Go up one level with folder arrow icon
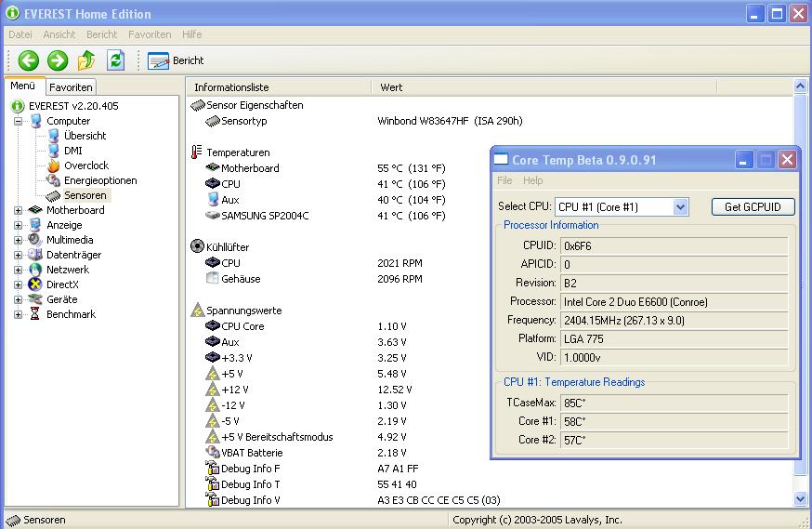Image resolution: width=812 pixels, height=529 pixels. (x=86, y=60)
